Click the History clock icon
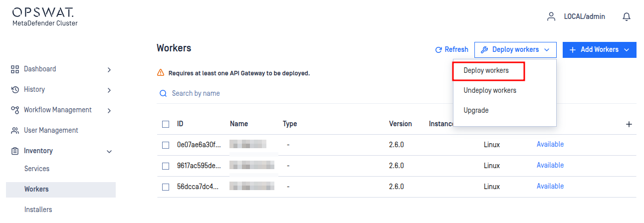 15,89
